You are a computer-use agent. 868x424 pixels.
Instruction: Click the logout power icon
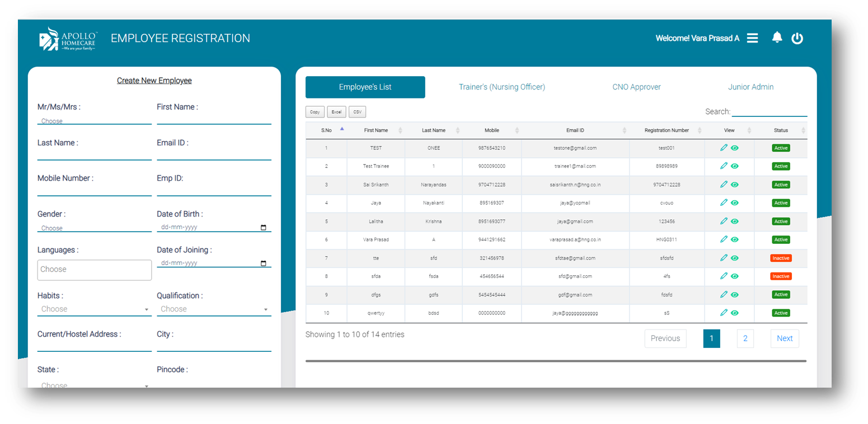797,37
